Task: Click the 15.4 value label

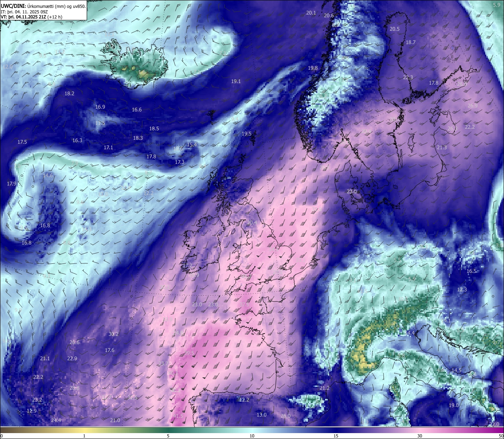Action: 192,145
